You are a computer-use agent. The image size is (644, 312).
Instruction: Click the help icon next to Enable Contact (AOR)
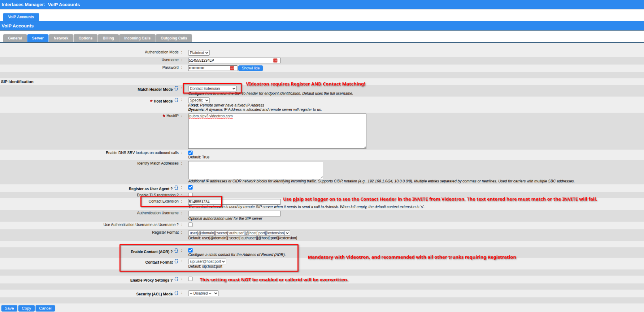click(x=176, y=251)
